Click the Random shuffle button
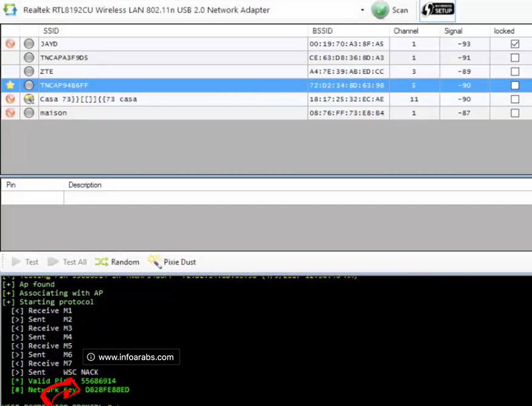 [x=117, y=262]
